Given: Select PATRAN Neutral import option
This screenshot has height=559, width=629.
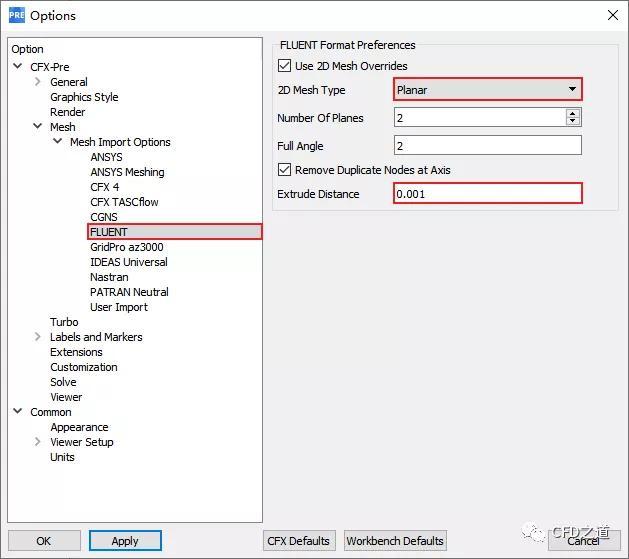Looking at the screenshot, I should pos(129,292).
